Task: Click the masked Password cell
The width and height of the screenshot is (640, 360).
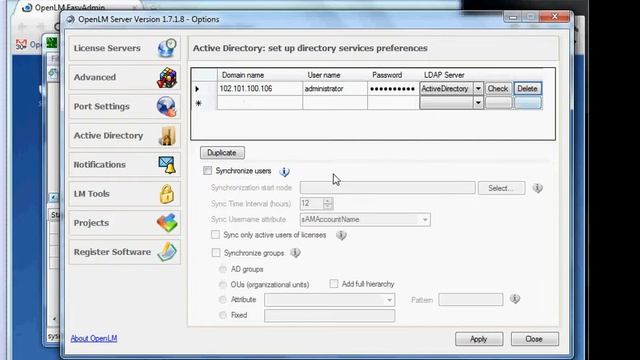Action: pyautogui.click(x=393, y=89)
